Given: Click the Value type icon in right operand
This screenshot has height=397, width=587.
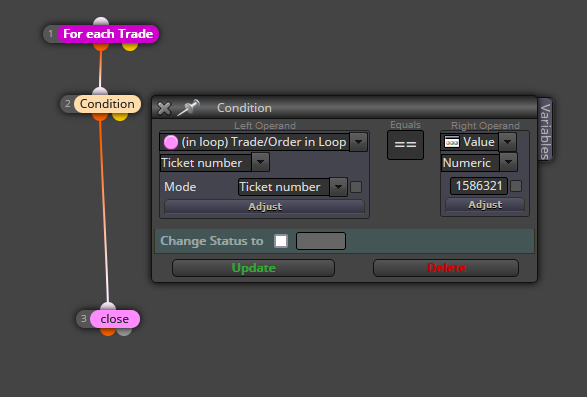Looking at the screenshot, I should (452, 142).
